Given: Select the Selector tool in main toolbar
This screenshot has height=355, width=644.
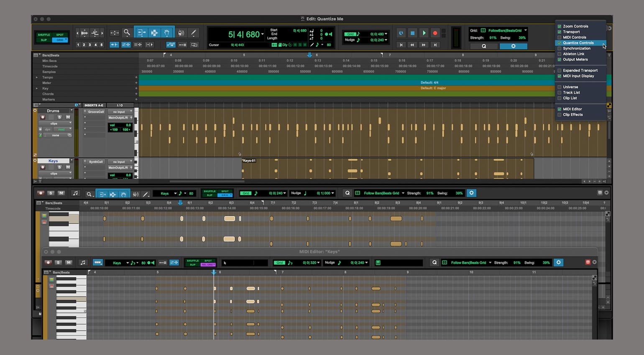Looking at the screenshot, I should pos(154,33).
